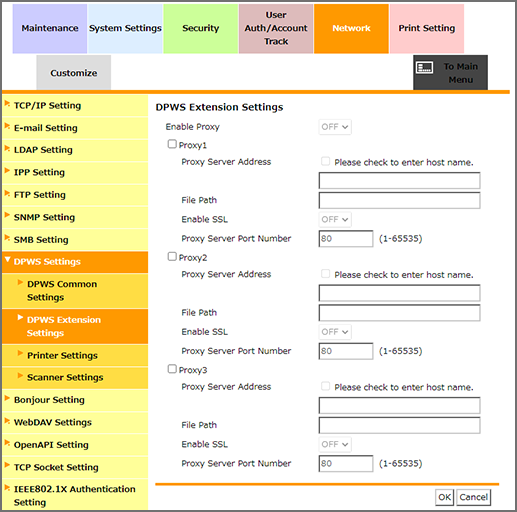Screen dimensions: 517x512
Task: Click the Proxy3 Server Port Number field
Action: click(346, 463)
